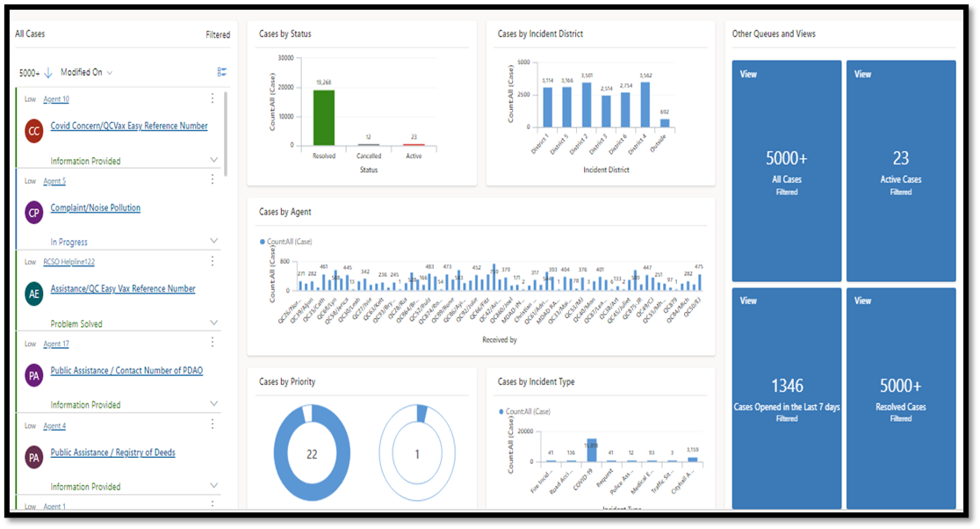Click the sort direction arrow beside 5000+
The width and height of the screenshot is (980, 529).
pos(48,73)
